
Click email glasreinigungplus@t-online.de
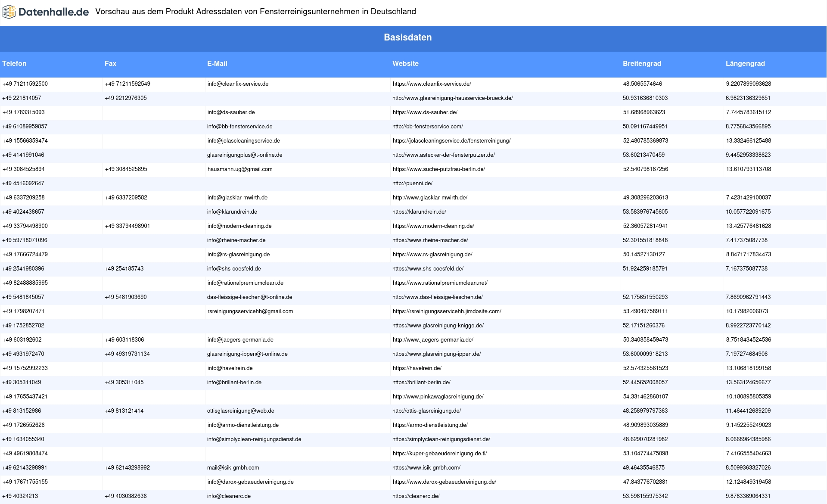pyautogui.click(x=245, y=155)
